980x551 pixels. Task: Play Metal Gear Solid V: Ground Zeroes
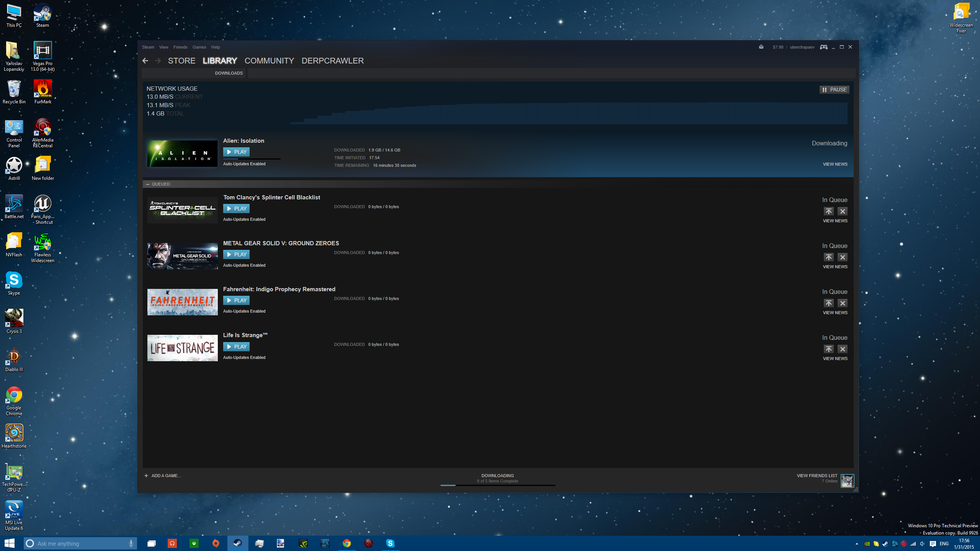coord(236,254)
